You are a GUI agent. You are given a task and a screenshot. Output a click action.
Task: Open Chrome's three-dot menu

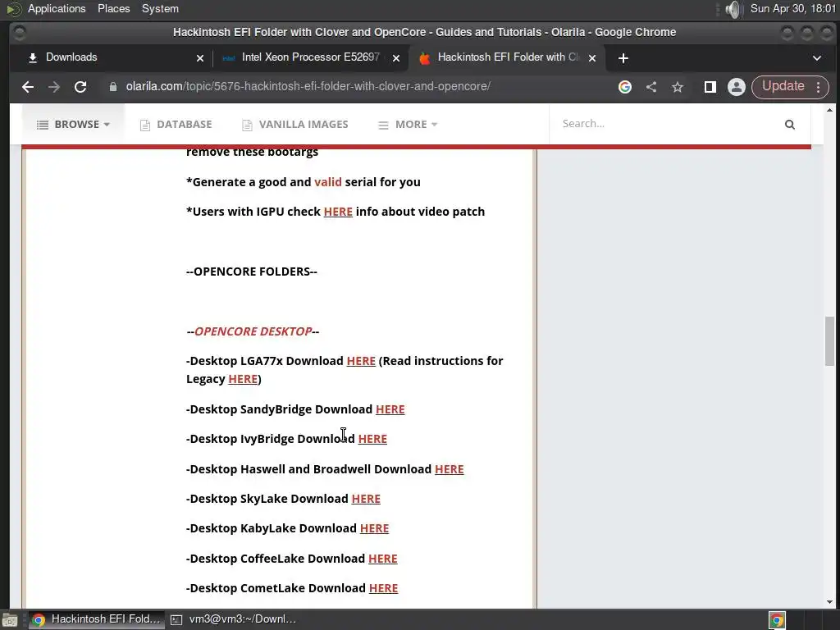tap(818, 87)
